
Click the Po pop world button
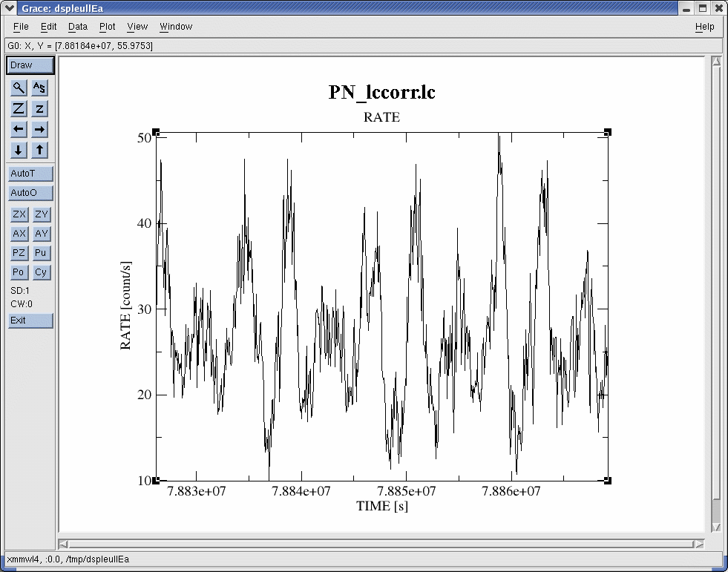[x=19, y=272]
